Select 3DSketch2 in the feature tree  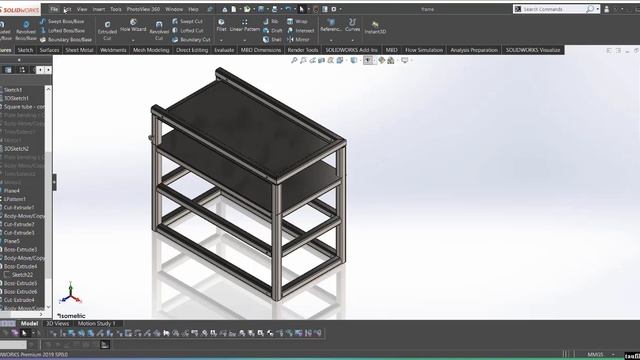[x=16, y=149]
